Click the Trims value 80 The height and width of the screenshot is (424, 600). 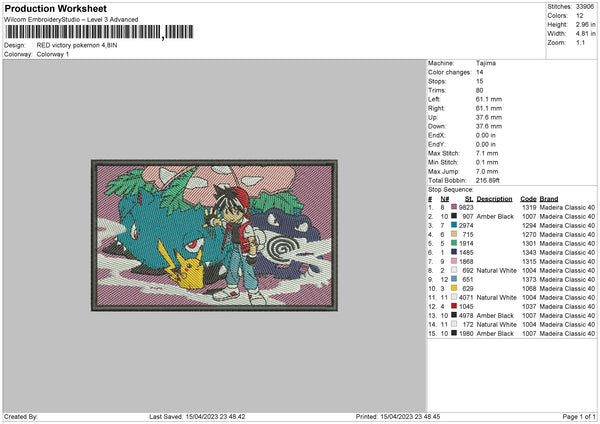(x=479, y=90)
